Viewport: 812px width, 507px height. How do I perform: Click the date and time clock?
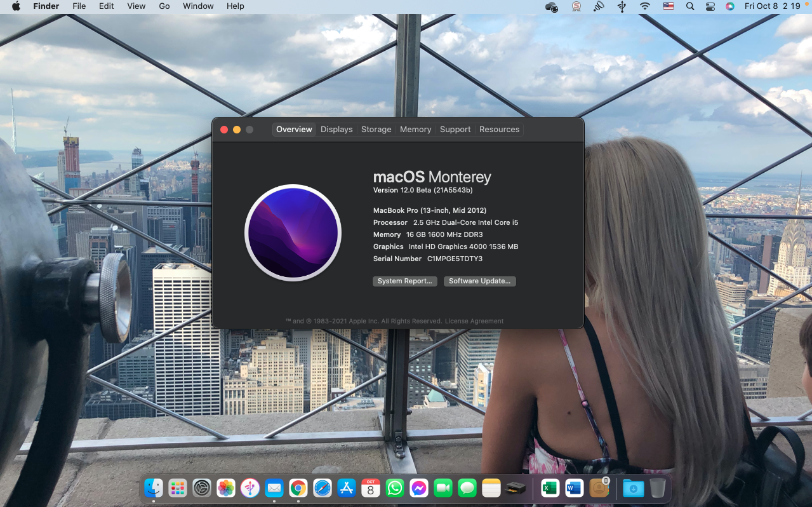tap(772, 6)
